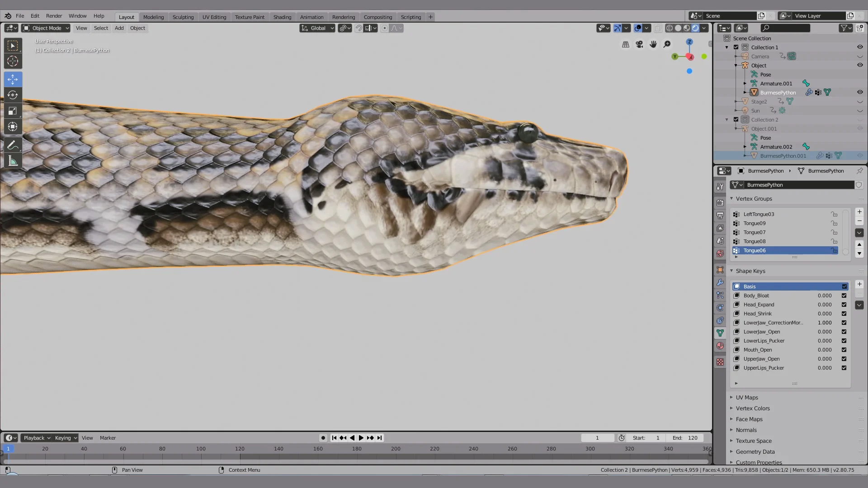
Task: Select the Cursor tool
Action: [13, 61]
